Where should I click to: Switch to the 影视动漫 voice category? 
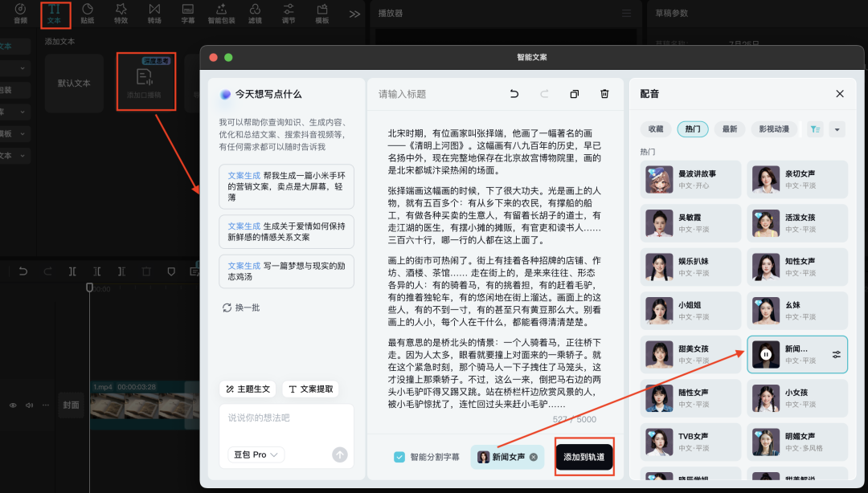tap(774, 128)
